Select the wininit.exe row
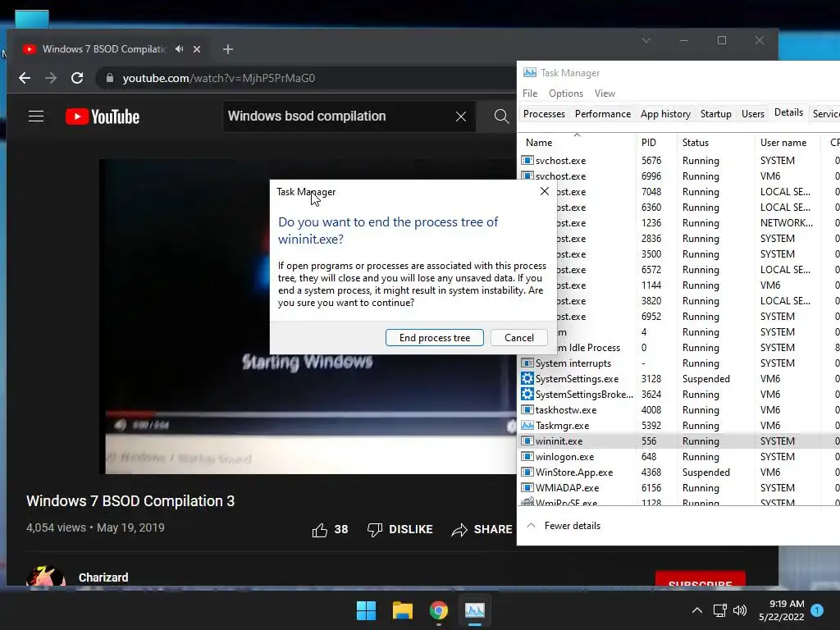 679,441
